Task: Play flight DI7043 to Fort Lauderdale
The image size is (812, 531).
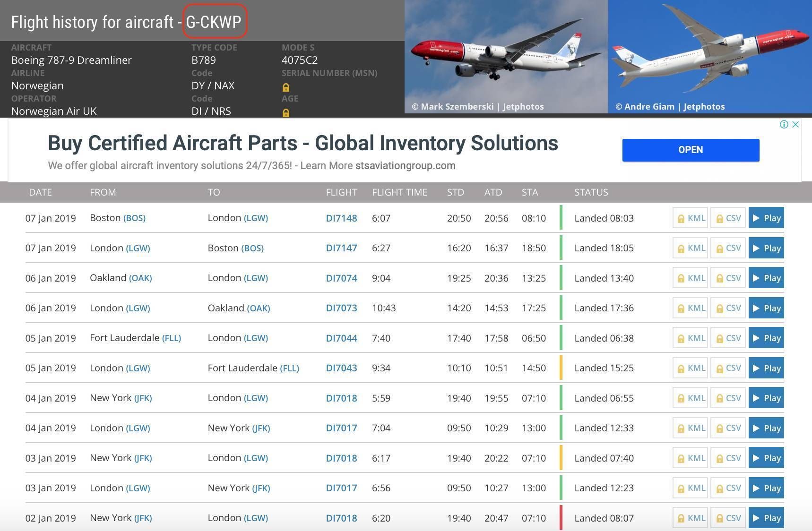Action: coord(766,368)
